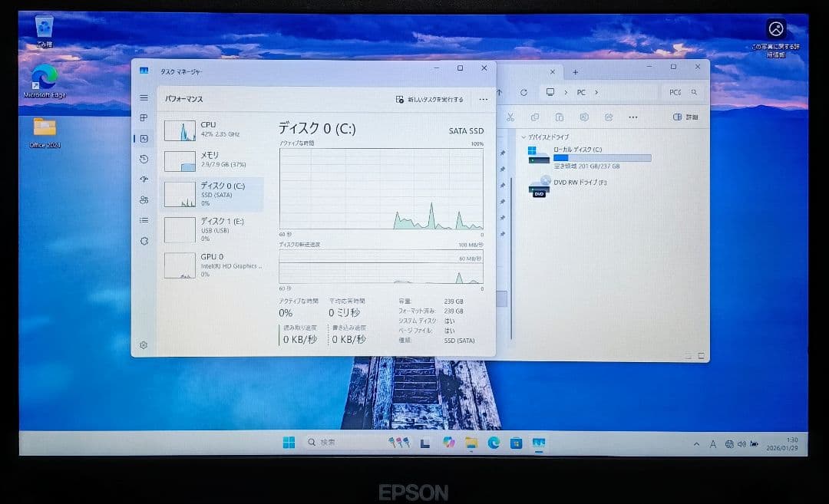Open Task Manager settings via the gear icon
The width and height of the screenshot is (829, 504).
(x=143, y=345)
